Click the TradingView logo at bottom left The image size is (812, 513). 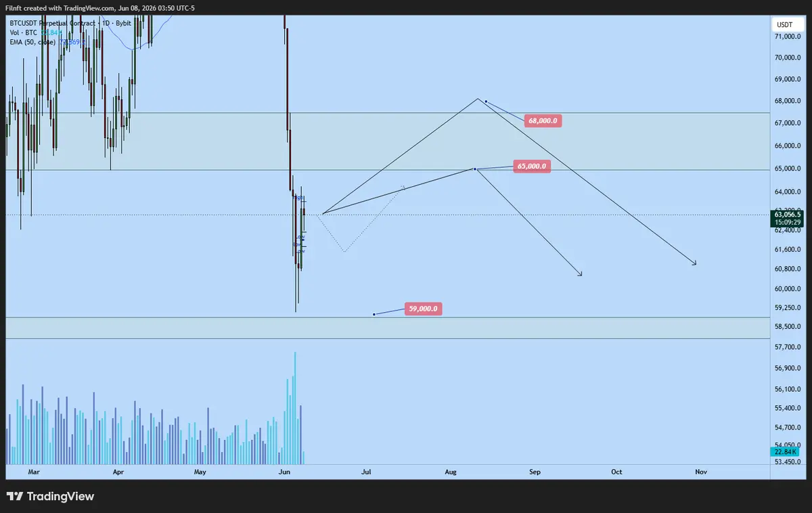(x=50, y=497)
